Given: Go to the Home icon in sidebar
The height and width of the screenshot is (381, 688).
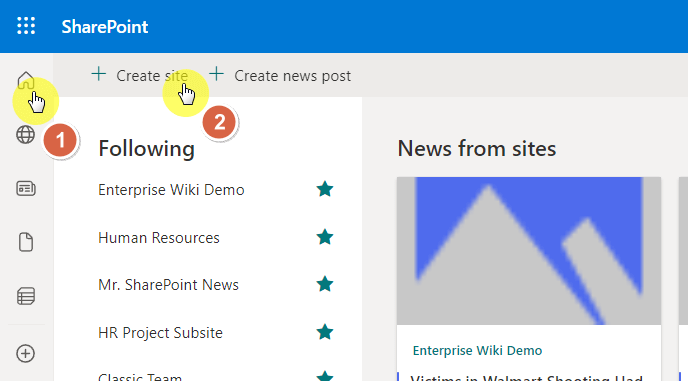Looking at the screenshot, I should (26, 80).
